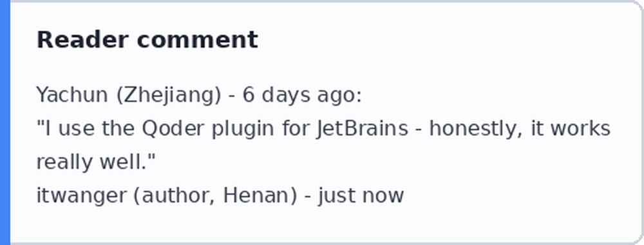
Task: Click the "just now" timestamp
Action: pos(361,196)
